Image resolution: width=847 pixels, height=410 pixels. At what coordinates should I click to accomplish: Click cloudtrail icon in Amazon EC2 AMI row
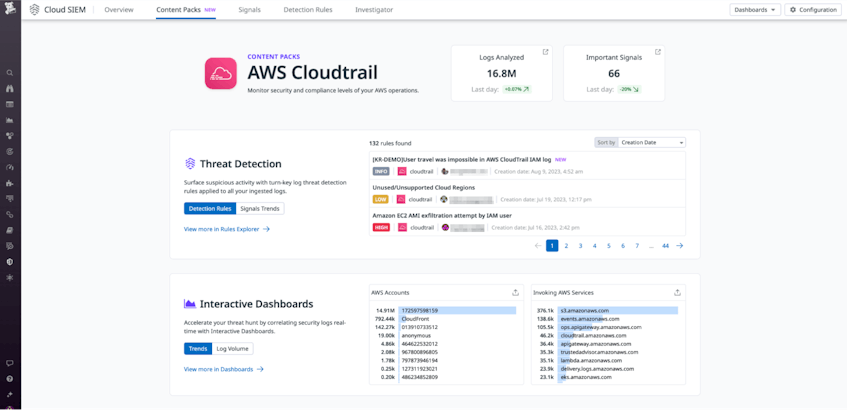coord(401,227)
